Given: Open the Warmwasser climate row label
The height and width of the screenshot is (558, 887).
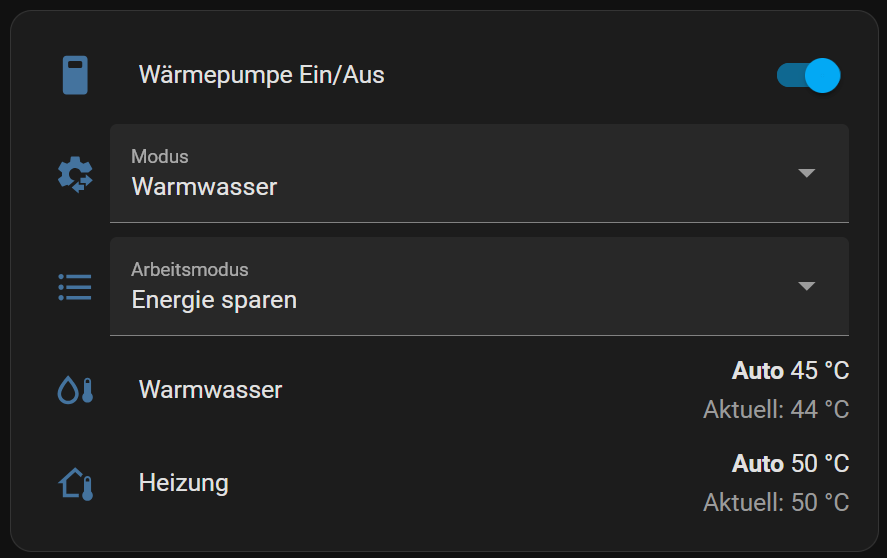Looking at the screenshot, I should [210, 389].
